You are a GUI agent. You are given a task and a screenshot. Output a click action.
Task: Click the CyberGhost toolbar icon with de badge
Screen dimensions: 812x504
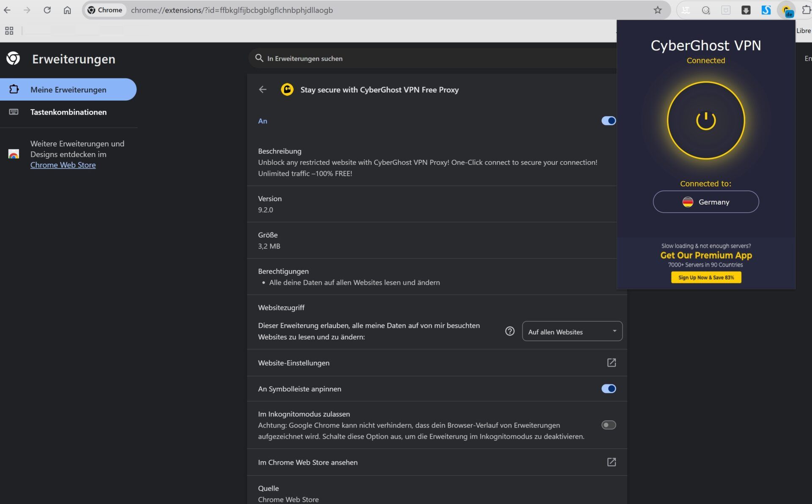[787, 11]
